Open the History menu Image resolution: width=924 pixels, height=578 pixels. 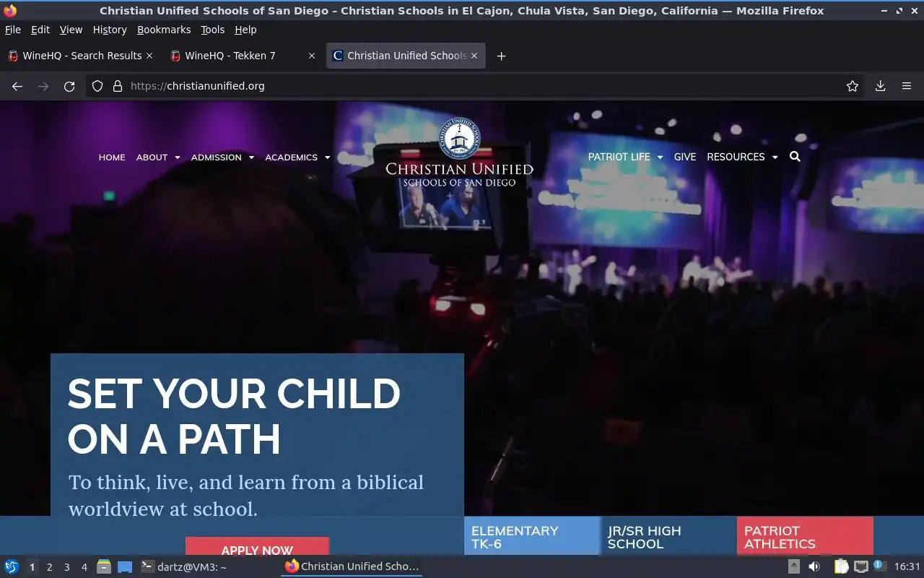pyautogui.click(x=110, y=30)
